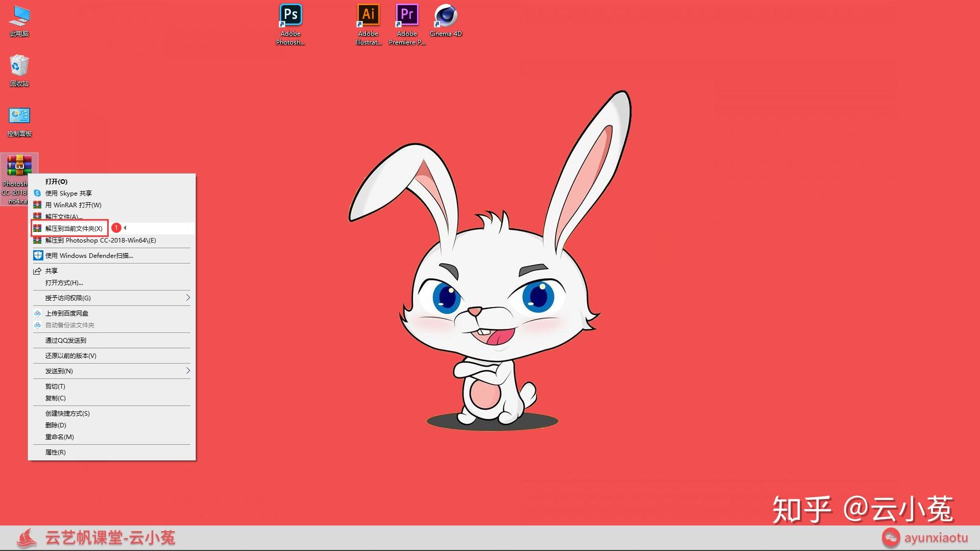Screen dimensions: 980x551
Task: Choose 打开方式(H)... entry
Action: [x=112, y=283]
